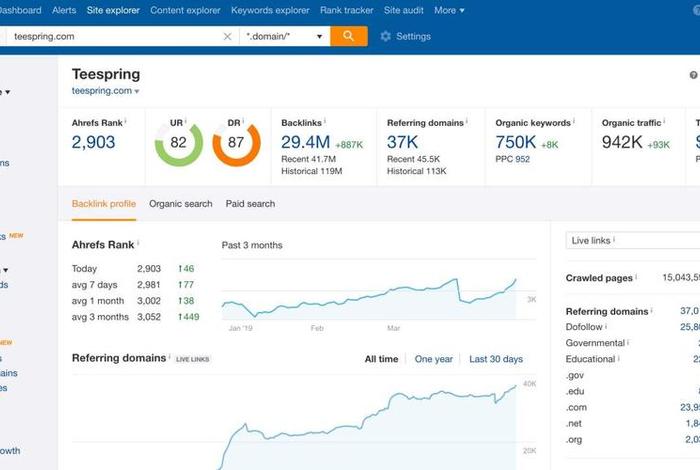Open Content explorer from top navigation
The width and height of the screenshot is (700, 470).
click(x=185, y=10)
